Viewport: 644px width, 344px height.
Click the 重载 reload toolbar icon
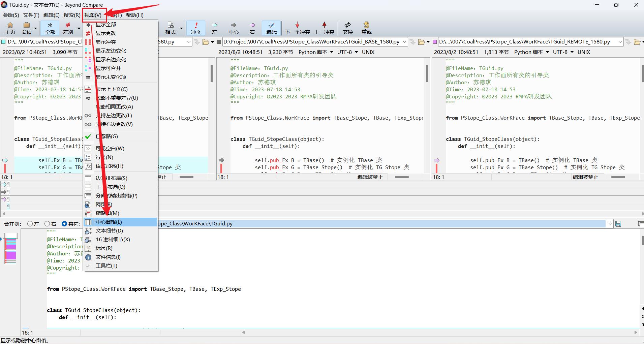366,28
